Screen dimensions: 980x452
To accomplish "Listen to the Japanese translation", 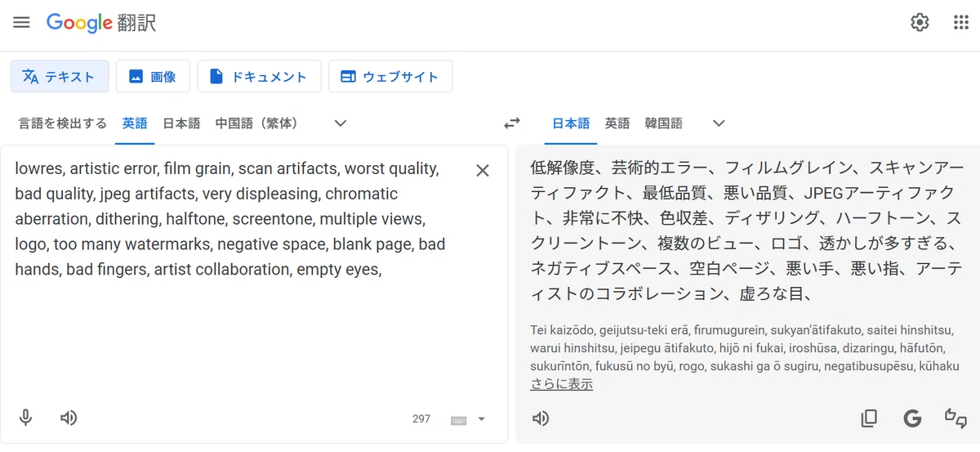I will (x=541, y=418).
